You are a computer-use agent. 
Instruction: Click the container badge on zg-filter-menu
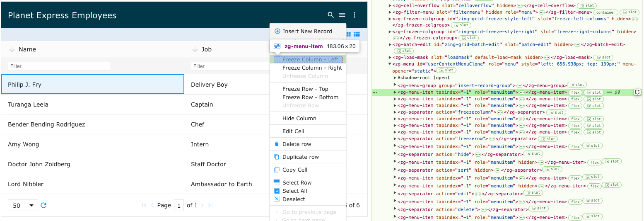point(606,12)
